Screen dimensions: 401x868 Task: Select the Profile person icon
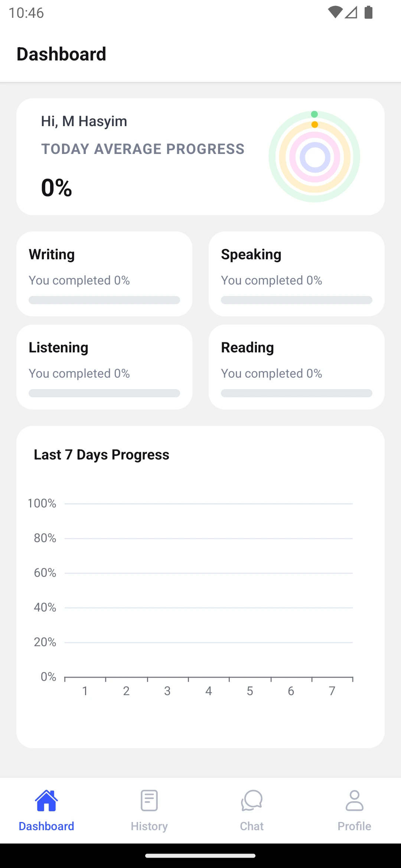[x=354, y=800]
